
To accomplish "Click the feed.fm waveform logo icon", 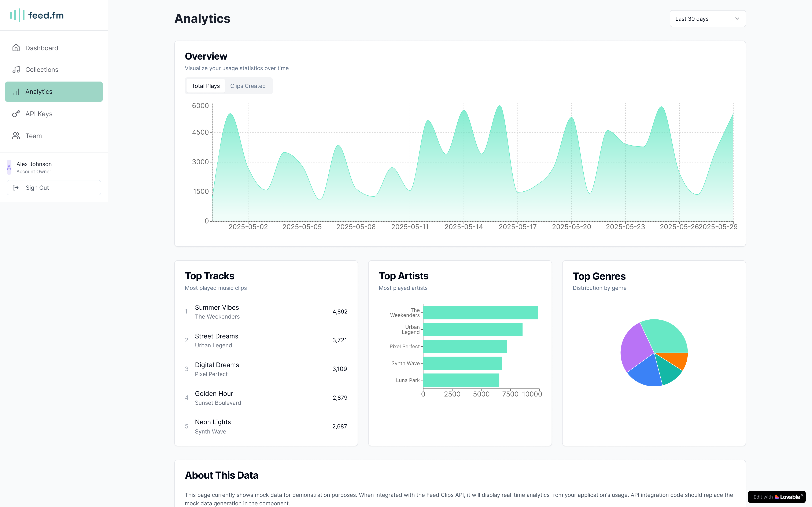I will [17, 15].
